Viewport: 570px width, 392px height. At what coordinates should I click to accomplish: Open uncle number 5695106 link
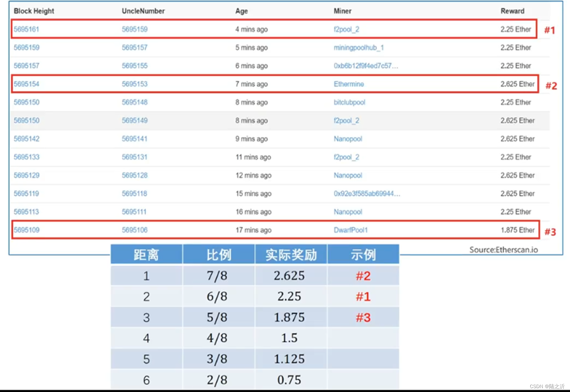(135, 230)
